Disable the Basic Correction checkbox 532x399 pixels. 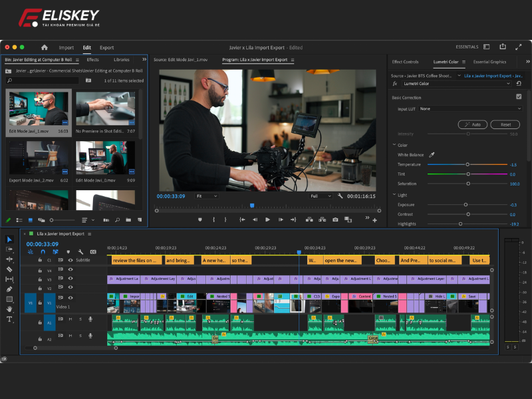pyautogui.click(x=518, y=97)
